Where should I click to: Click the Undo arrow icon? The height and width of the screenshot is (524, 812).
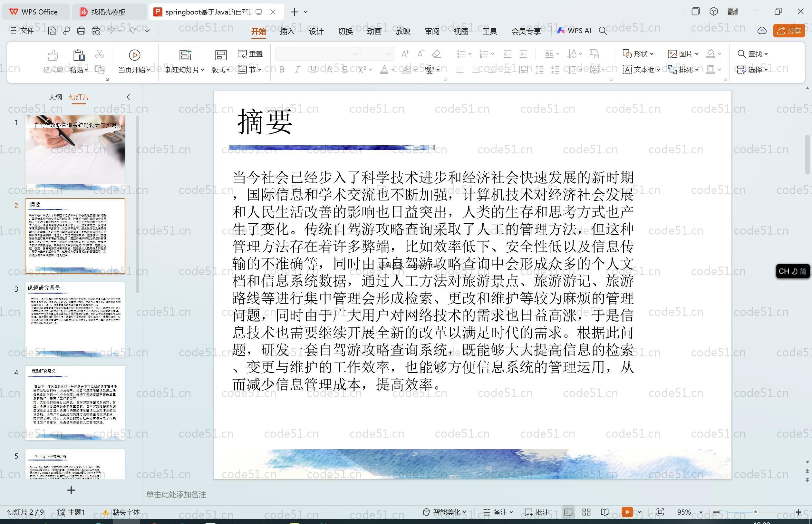[111, 31]
